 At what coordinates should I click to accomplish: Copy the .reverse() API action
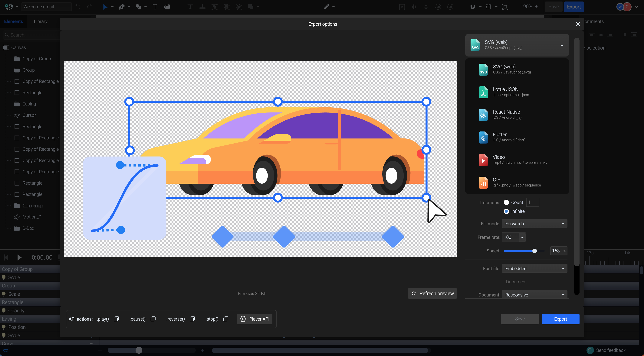click(192, 319)
